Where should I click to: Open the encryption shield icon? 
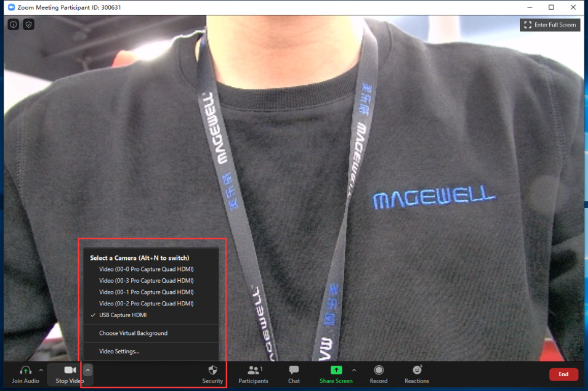click(x=28, y=25)
